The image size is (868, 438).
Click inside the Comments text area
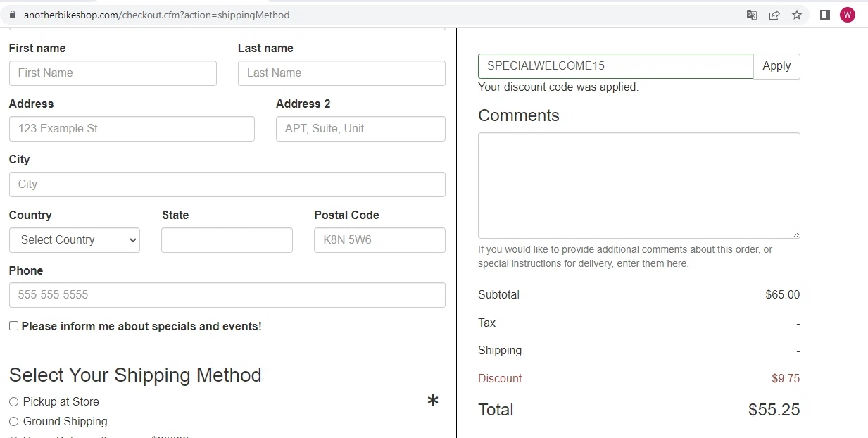pyautogui.click(x=639, y=185)
